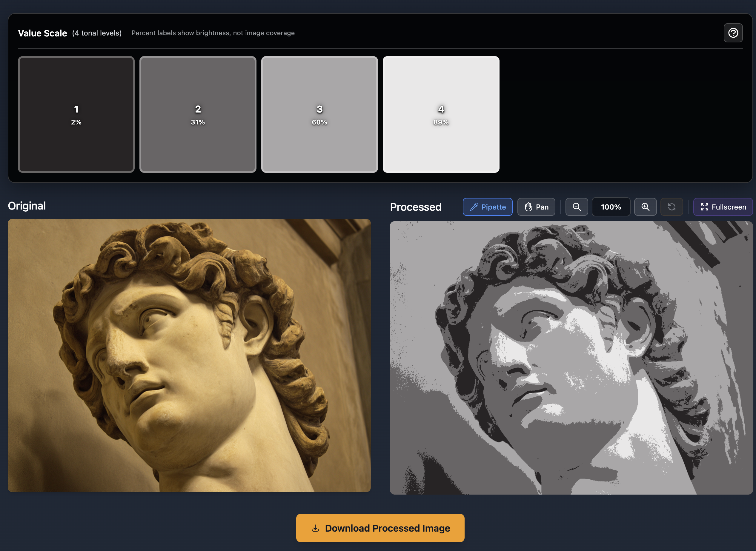
Task: Click the download arrow icon
Action: [x=315, y=528]
